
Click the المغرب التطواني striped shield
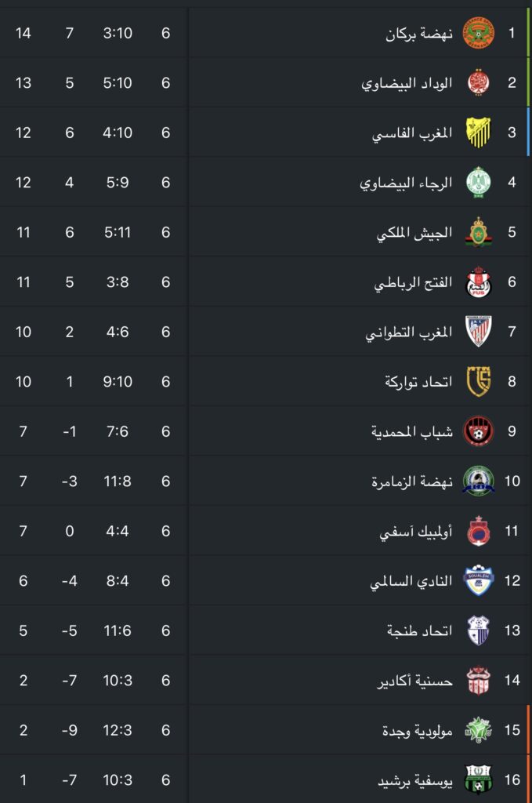[478, 332]
